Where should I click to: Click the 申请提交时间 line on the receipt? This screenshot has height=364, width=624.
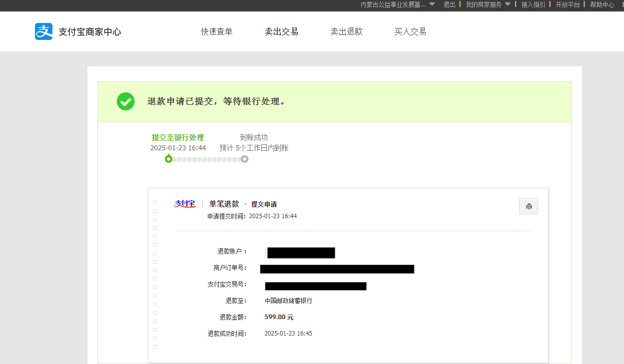click(x=252, y=216)
